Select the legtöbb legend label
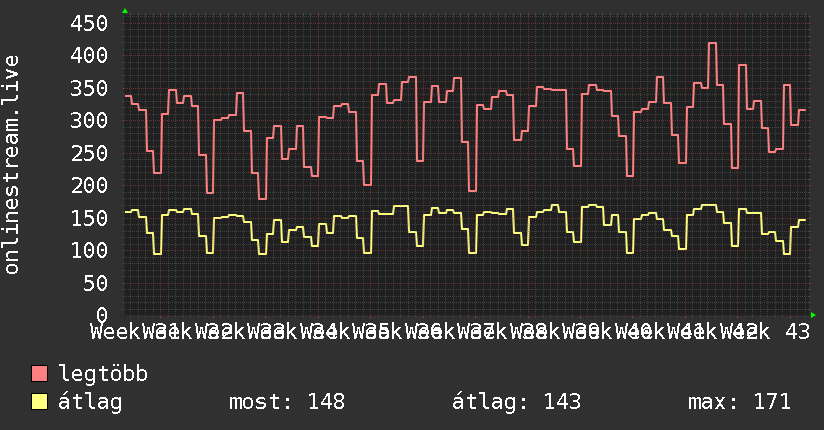The height and width of the screenshot is (430, 824). pyautogui.click(x=102, y=374)
